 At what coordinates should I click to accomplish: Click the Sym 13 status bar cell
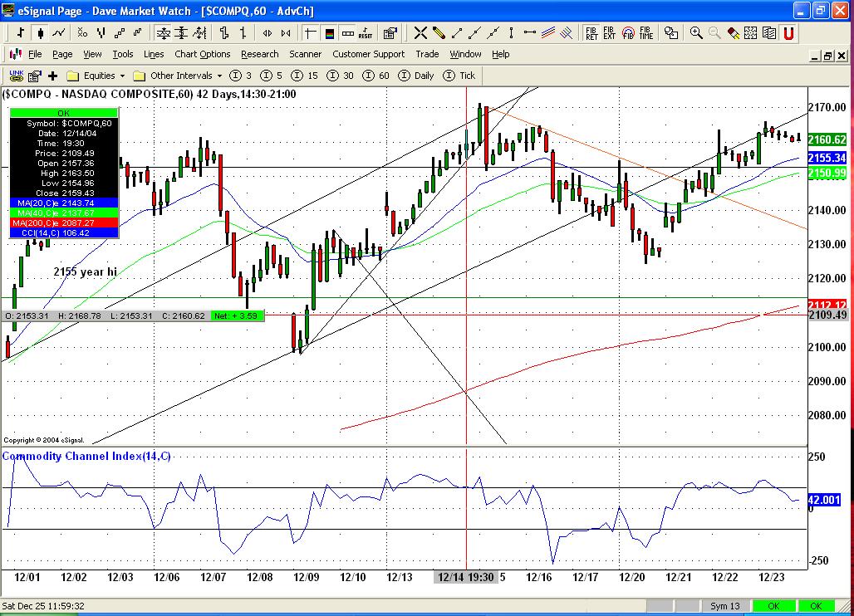pyautogui.click(x=725, y=606)
